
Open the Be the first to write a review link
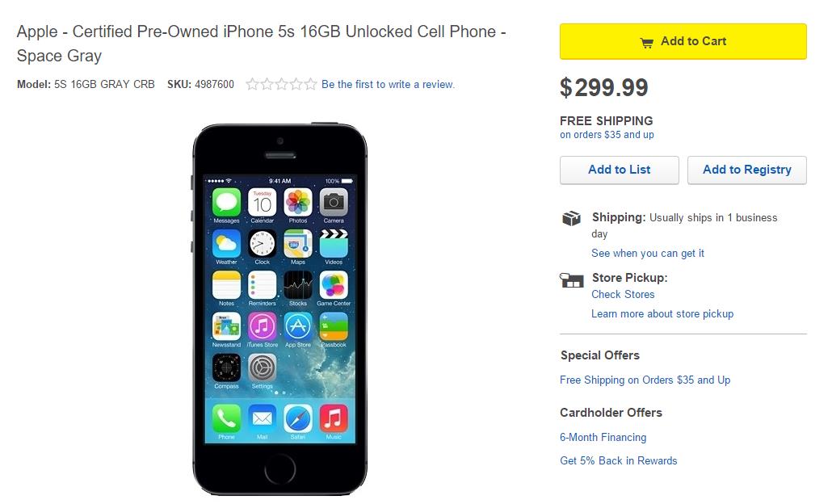388,84
